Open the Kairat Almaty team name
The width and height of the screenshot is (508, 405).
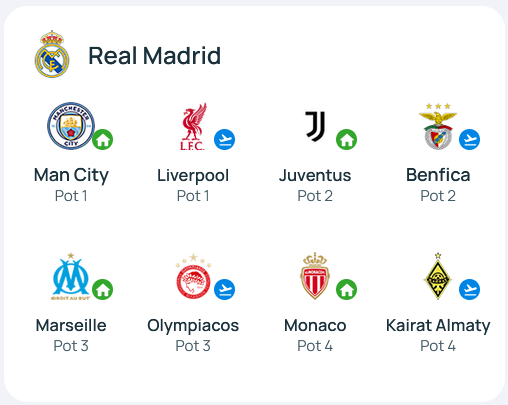pyautogui.click(x=438, y=326)
